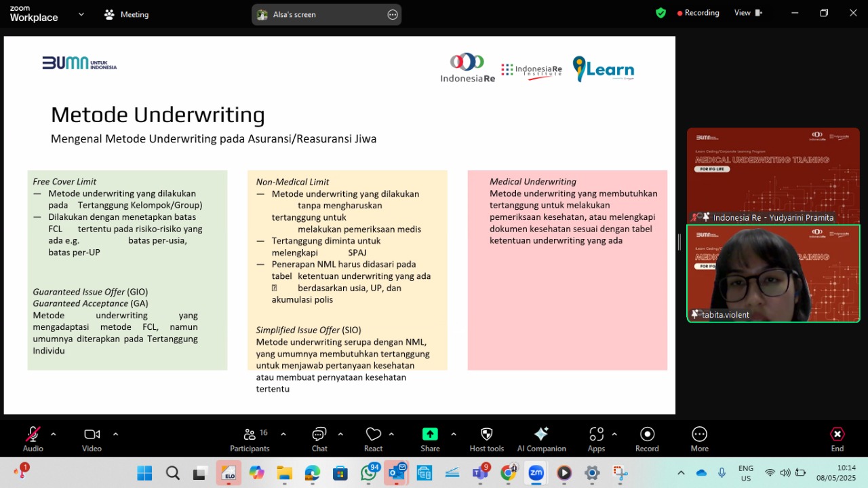
Task: Open the Windows Start menu
Action: pyautogui.click(x=144, y=472)
